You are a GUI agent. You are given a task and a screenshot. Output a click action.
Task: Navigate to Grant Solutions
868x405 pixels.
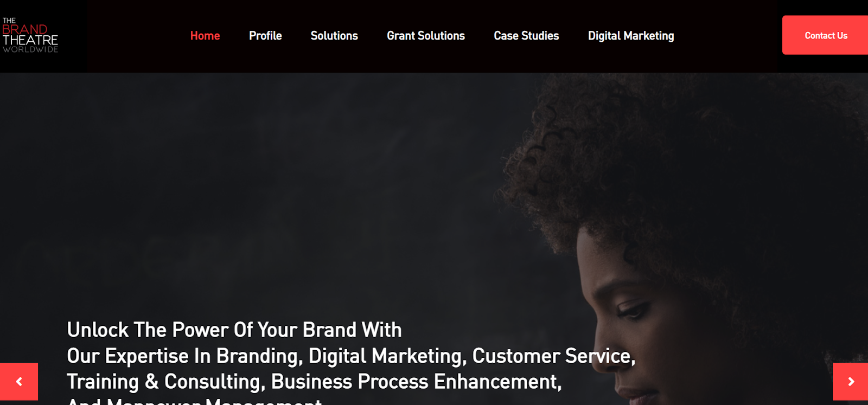[426, 36]
